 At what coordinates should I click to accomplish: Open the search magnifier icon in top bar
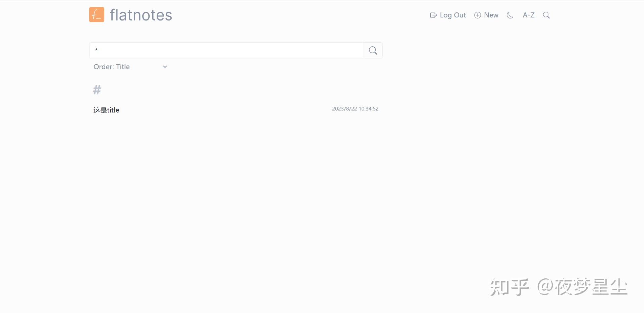pos(546,15)
